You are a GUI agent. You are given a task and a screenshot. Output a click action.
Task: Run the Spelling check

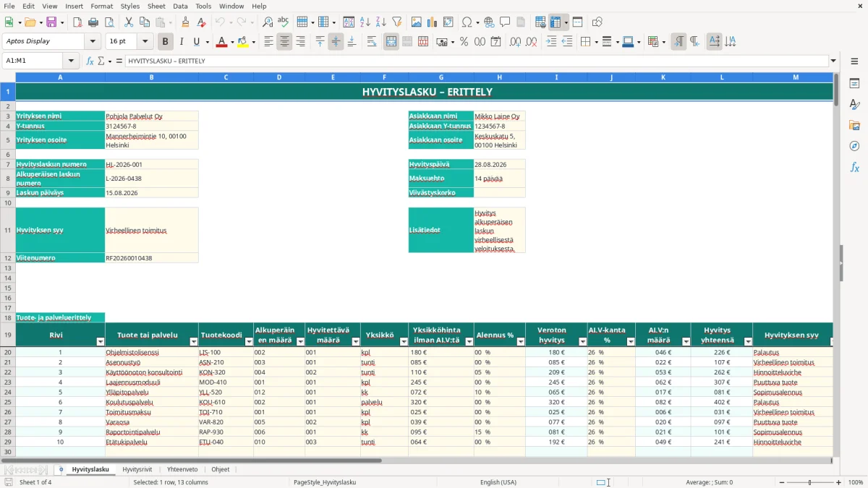click(x=283, y=22)
